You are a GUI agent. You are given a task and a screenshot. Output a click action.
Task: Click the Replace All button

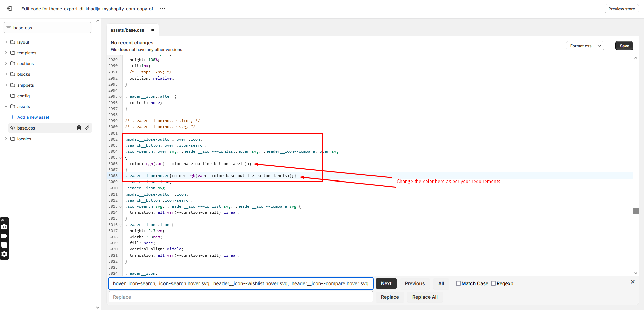pos(425,297)
